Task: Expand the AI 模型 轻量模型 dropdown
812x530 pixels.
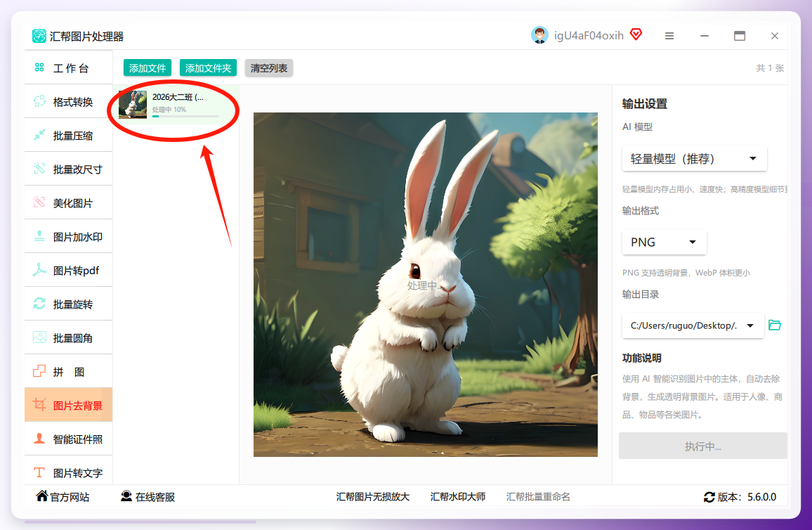Action: (x=694, y=159)
